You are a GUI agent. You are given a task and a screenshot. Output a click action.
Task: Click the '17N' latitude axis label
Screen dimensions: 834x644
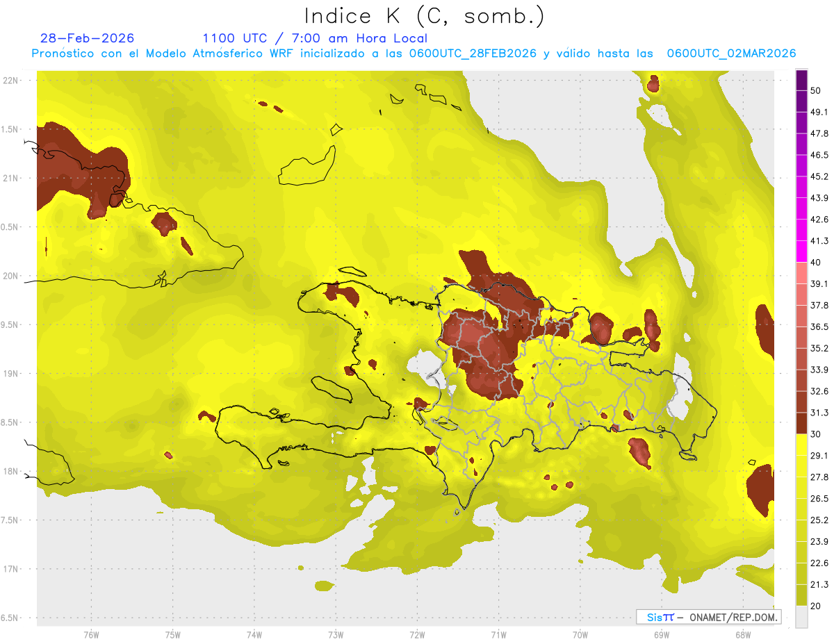[x=10, y=570]
